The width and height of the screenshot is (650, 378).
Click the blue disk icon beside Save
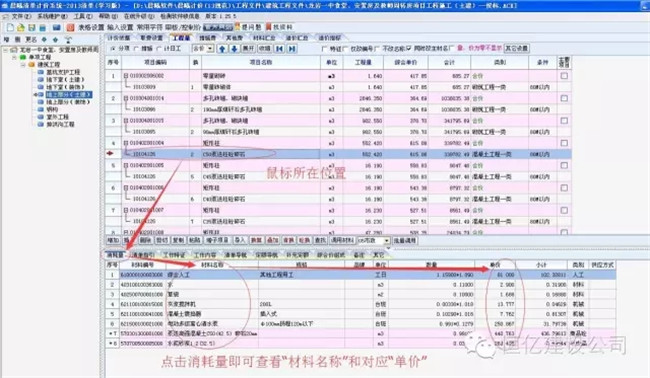(42, 27)
